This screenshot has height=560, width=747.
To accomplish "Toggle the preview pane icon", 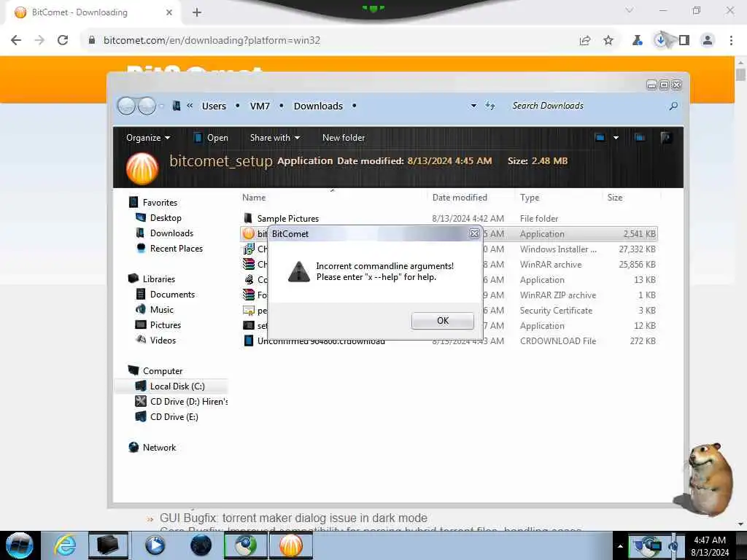I will (640, 138).
